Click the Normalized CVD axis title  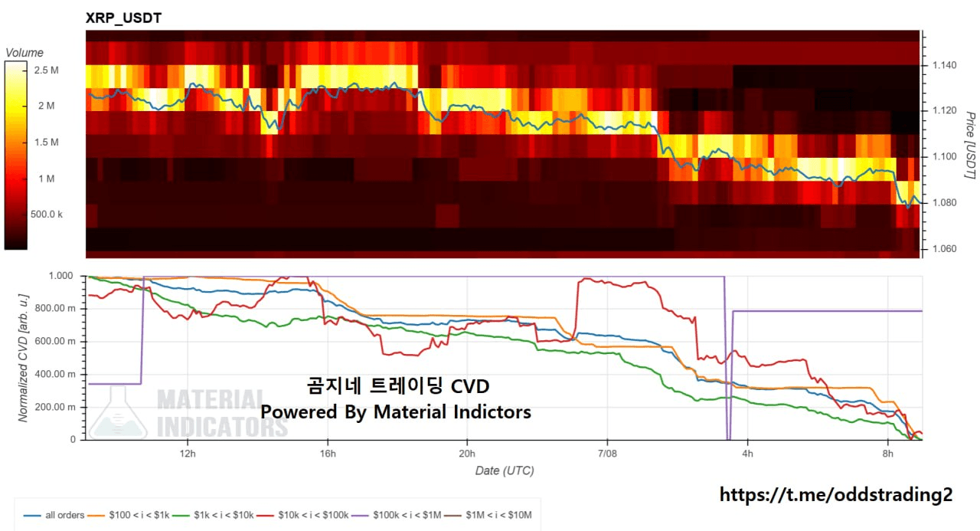24,357
